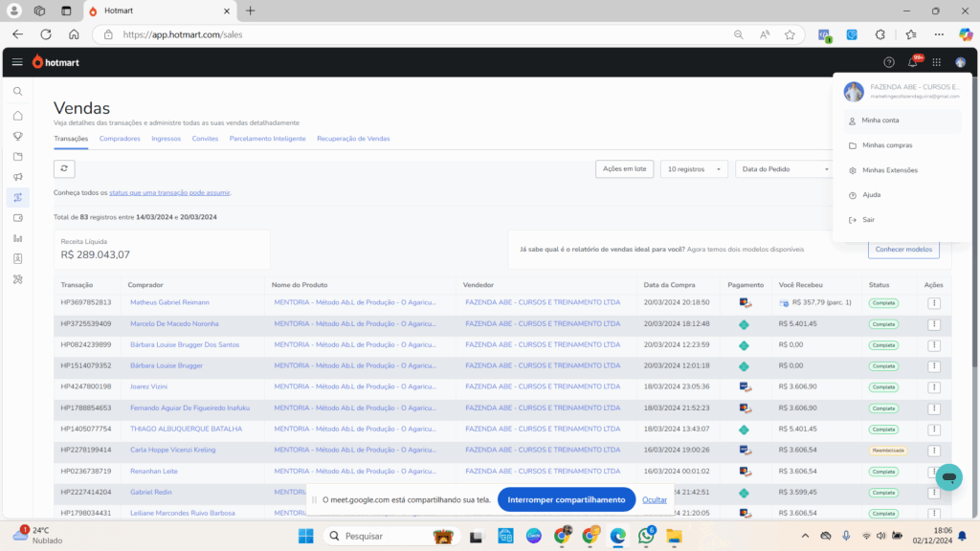Open buyer Renanhan Leite
The width and height of the screenshot is (980, 551).
click(x=154, y=471)
